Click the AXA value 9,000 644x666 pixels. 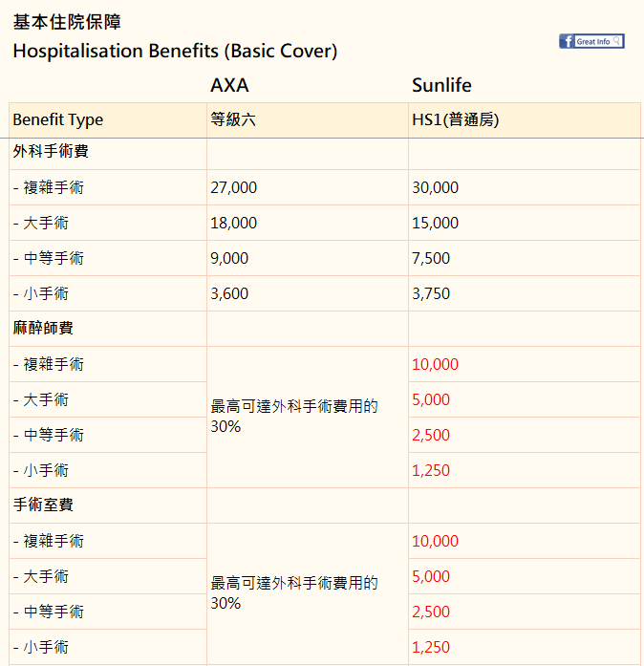coord(229,258)
